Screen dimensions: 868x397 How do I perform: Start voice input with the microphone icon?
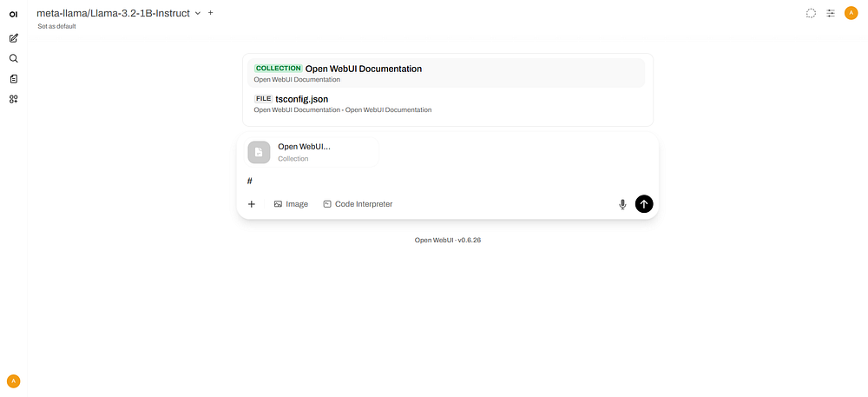(x=622, y=204)
